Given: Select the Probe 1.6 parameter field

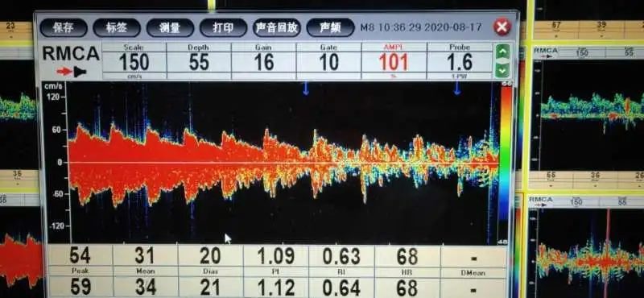Looking at the screenshot, I should (460, 61).
